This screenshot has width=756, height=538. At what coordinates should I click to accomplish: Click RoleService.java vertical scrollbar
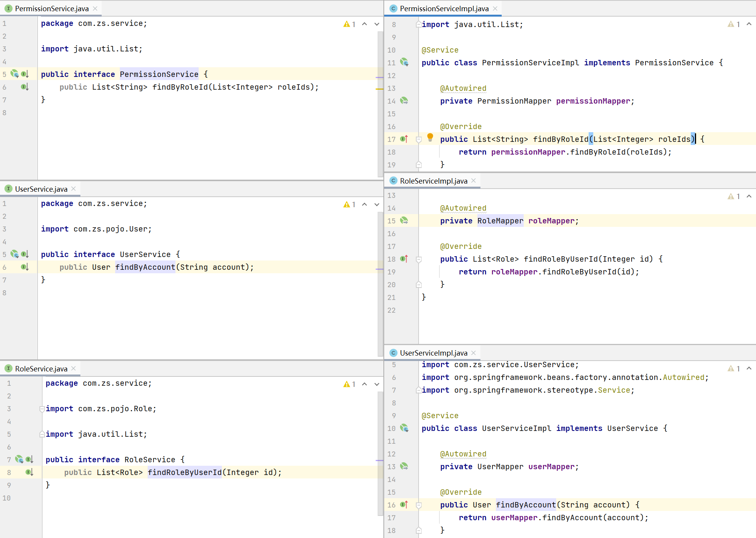(380, 453)
